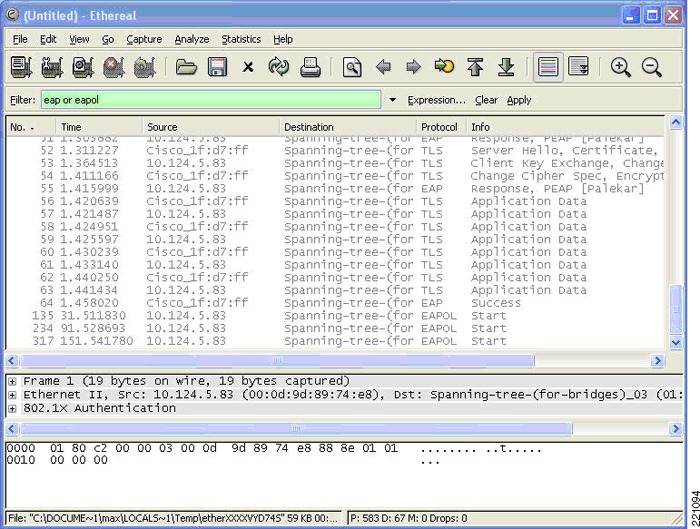Sort by the Time column header
Viewport: 700px width, 529px height.
(99, 127)
